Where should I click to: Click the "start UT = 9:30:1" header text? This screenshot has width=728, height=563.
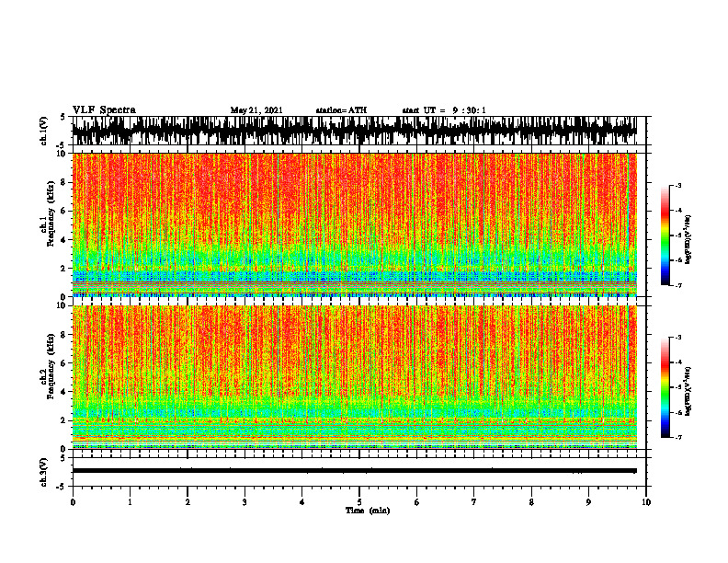point(444,110)
